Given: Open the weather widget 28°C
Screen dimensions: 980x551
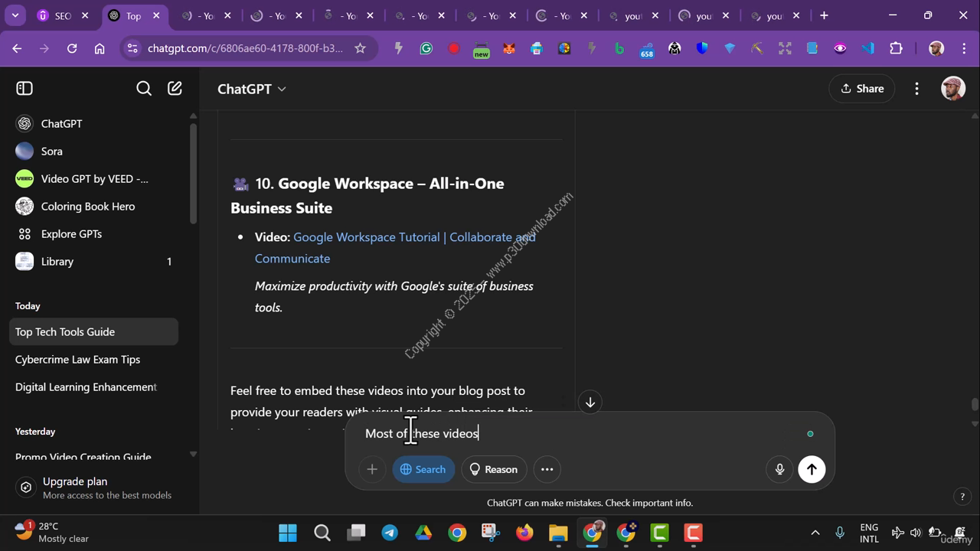Looking at the screenshot, I should (53, 533).
